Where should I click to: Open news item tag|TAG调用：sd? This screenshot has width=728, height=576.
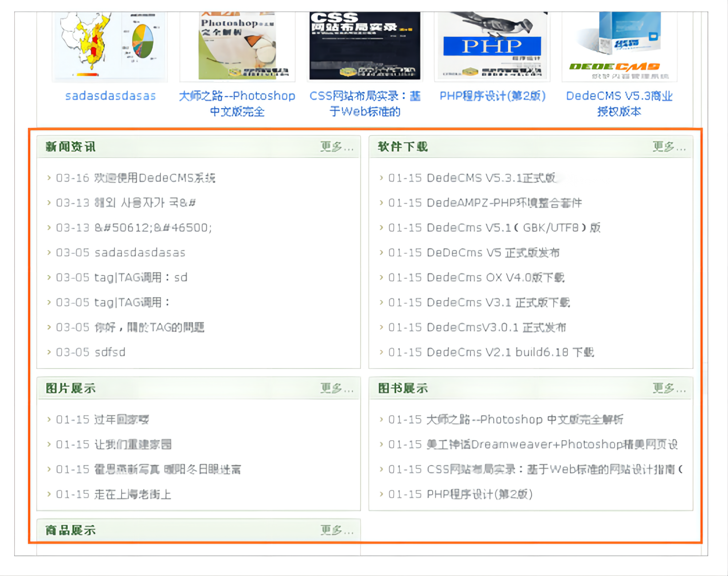pos(141,278)
